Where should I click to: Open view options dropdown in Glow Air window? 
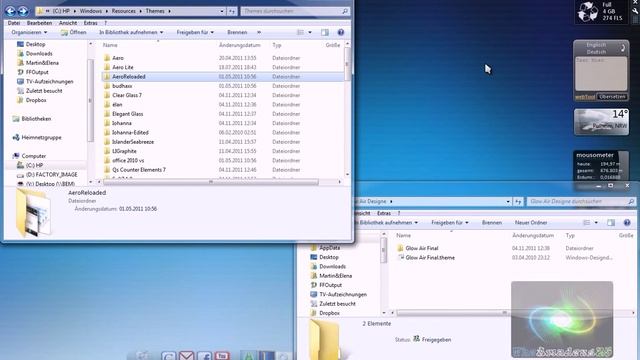596,223
